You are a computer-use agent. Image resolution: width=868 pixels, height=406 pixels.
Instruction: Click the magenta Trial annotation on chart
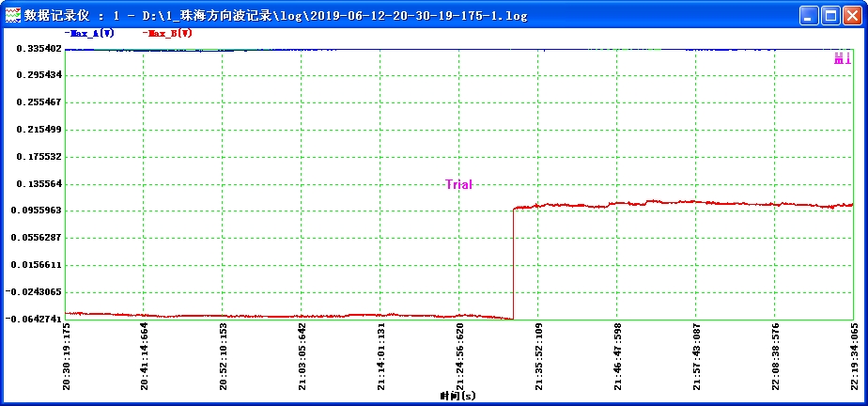458,185
